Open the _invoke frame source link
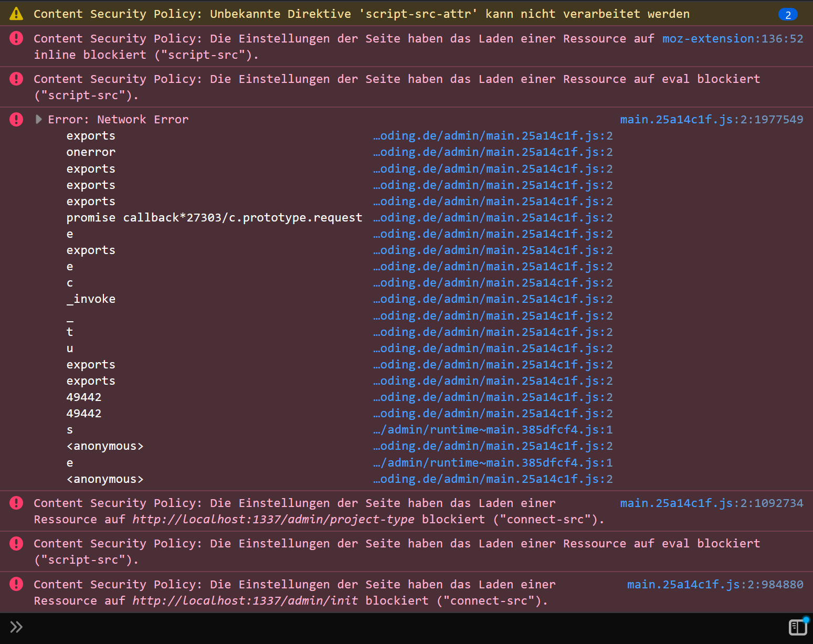This screenshot has width=813, height=644. point(492,299)
